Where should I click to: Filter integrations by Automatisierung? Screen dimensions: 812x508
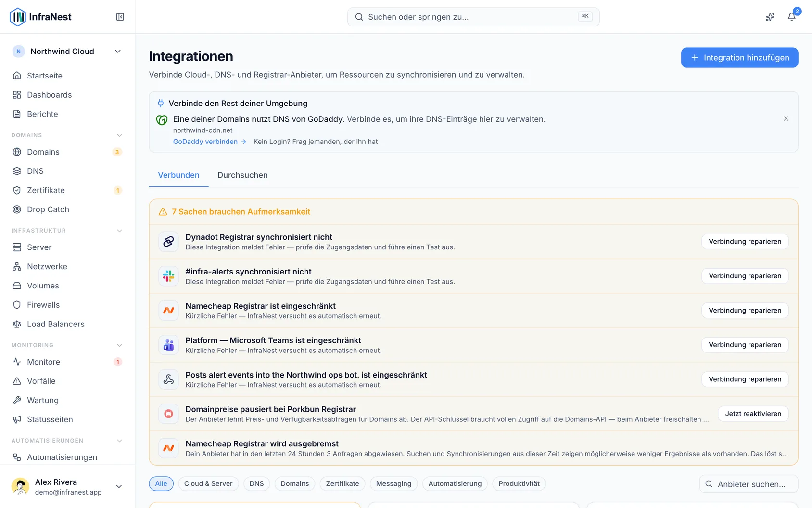[x=455, y=483]
